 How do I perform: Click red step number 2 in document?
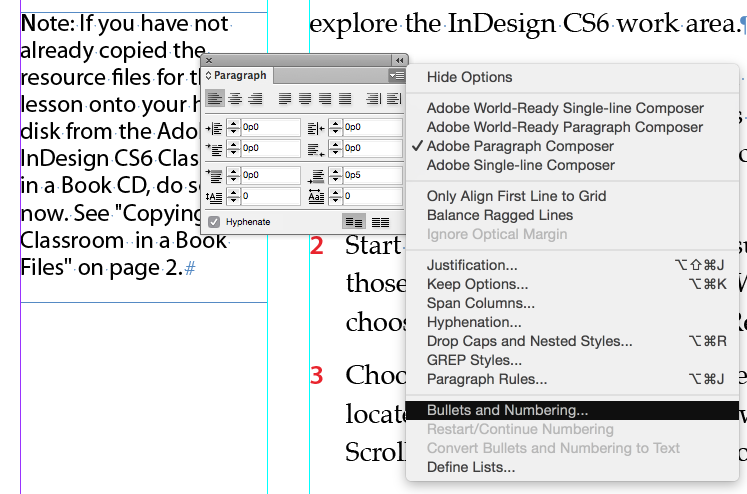click(x=317, y=246)
